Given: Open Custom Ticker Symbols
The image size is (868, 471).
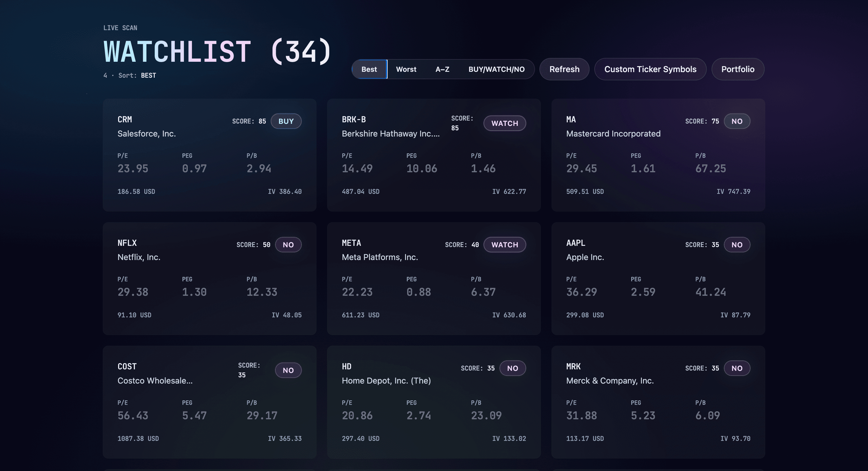Looking at the screenshot, I should click(650, 69).
